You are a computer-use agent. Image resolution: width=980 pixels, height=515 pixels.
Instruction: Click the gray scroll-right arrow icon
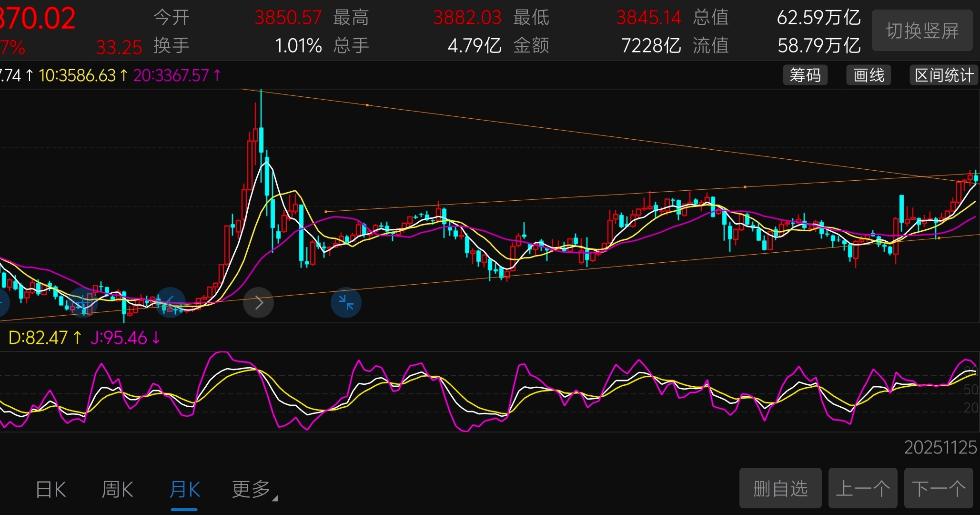(x=258, y=302)
